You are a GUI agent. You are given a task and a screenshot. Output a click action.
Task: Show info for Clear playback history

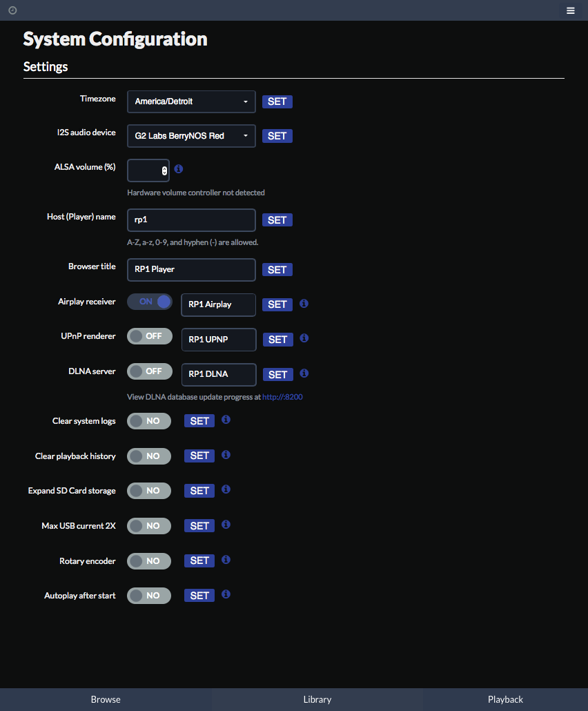tap(226, 454)
